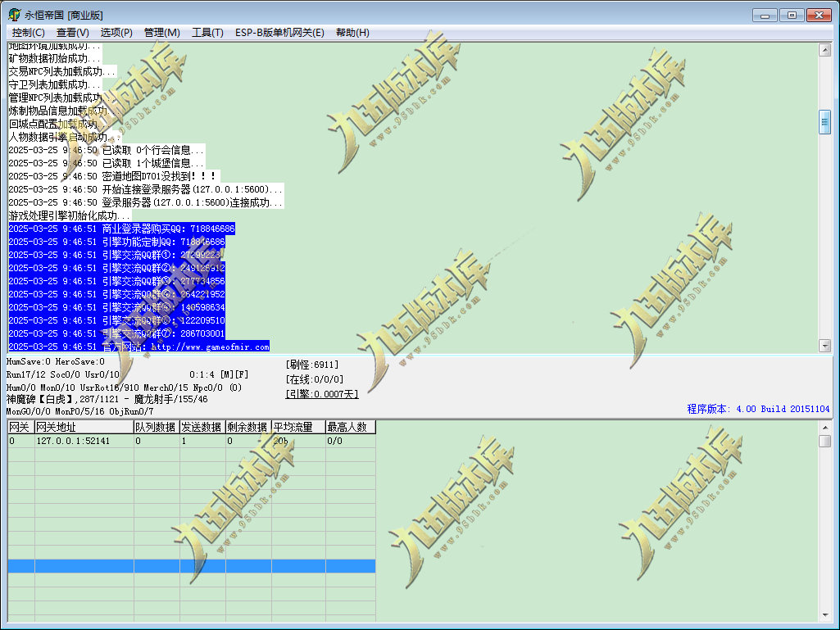Open the 控制(C) menu
This screenshot has height=630, width=840.
point(29,33)
